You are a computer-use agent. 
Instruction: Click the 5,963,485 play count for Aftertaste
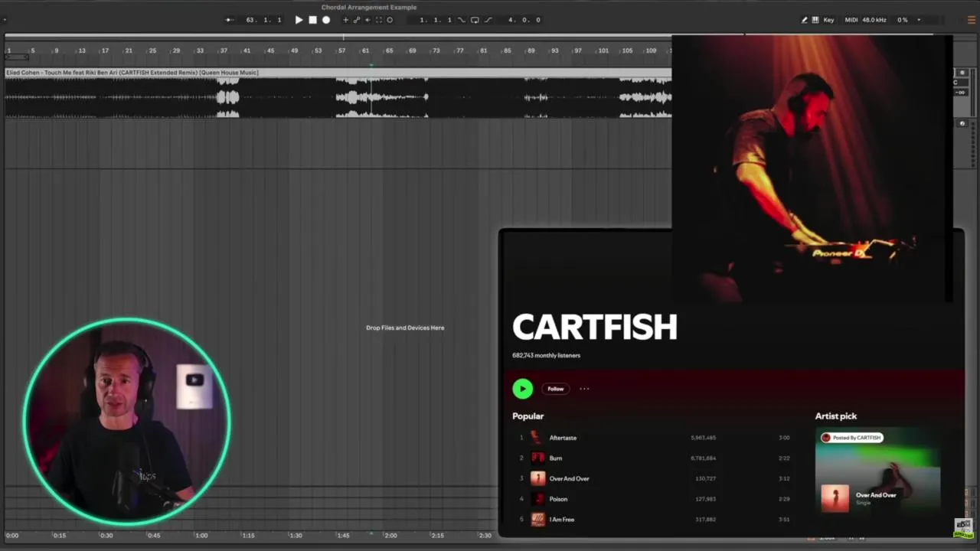[x=703, y=438]
